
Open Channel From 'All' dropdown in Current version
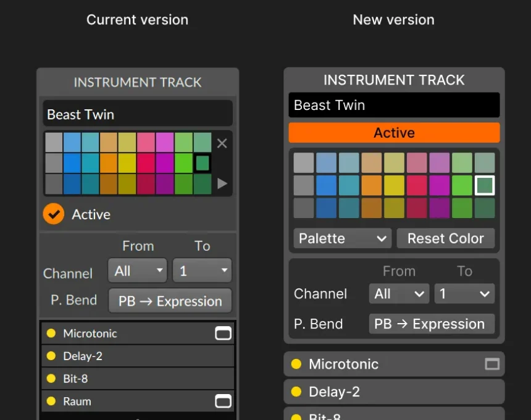pyautogui.click(x=138, y=271)
